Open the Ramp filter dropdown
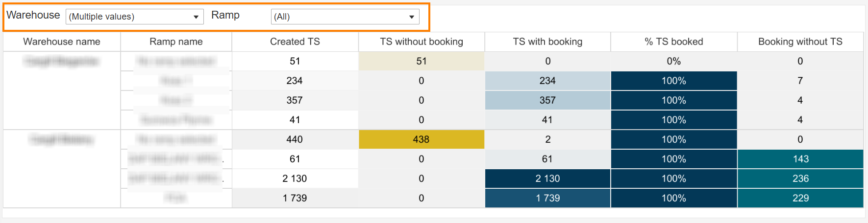868x223 pixels. [345, 17]
